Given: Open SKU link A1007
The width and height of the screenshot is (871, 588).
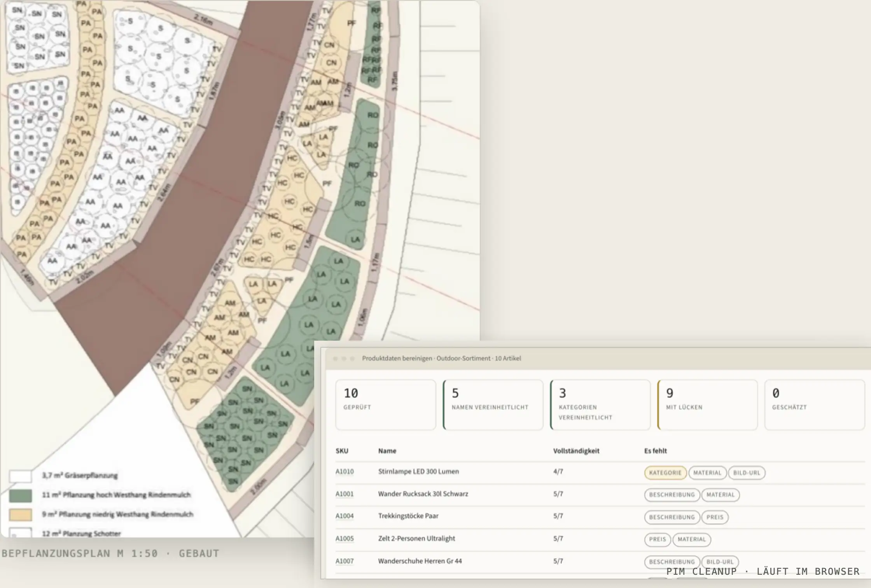Looking at the screenshot, I should pos(345,561).
